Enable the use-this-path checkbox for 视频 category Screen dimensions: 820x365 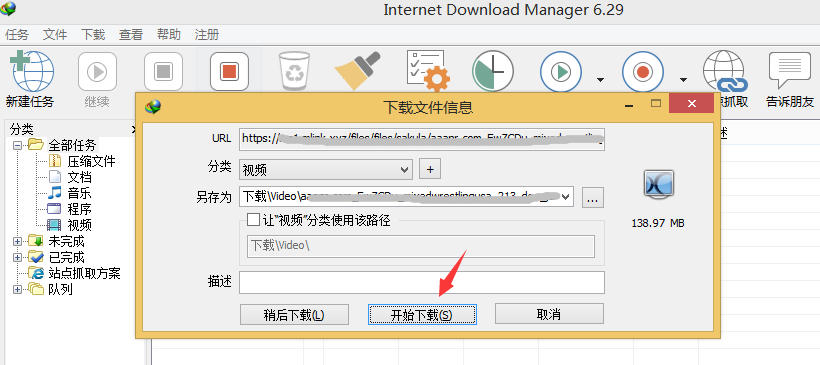click(253, 220)
